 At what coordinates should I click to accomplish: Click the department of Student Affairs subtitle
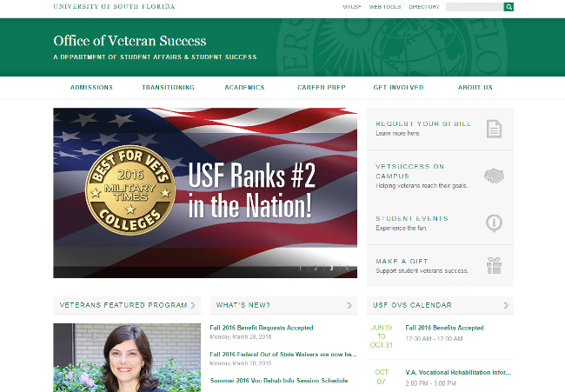point(155,56)
